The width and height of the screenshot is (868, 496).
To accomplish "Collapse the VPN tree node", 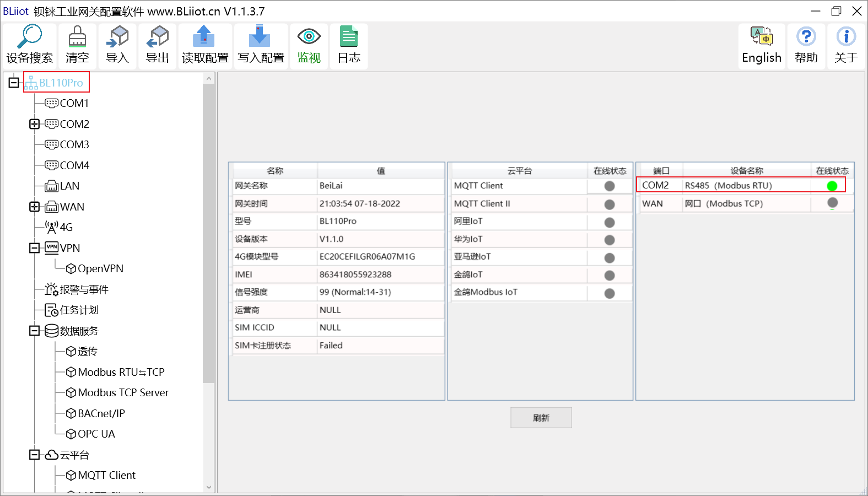I will [x=34, y=248].
